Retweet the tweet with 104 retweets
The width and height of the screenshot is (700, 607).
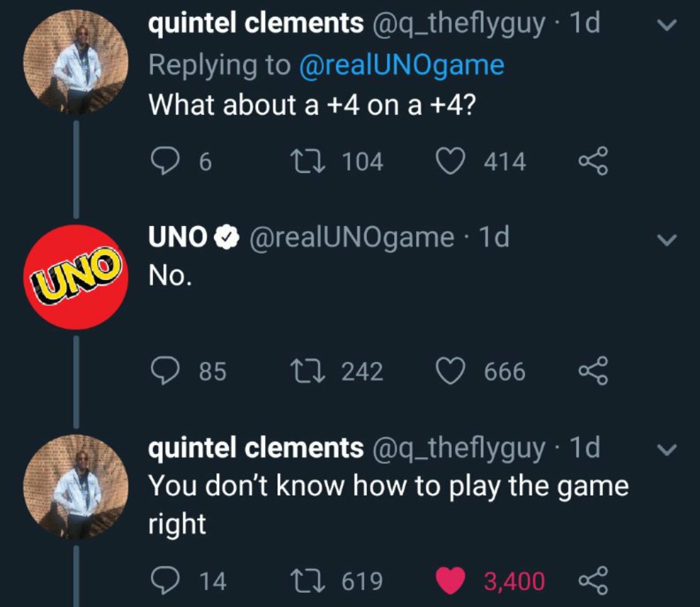coord(308,161)
